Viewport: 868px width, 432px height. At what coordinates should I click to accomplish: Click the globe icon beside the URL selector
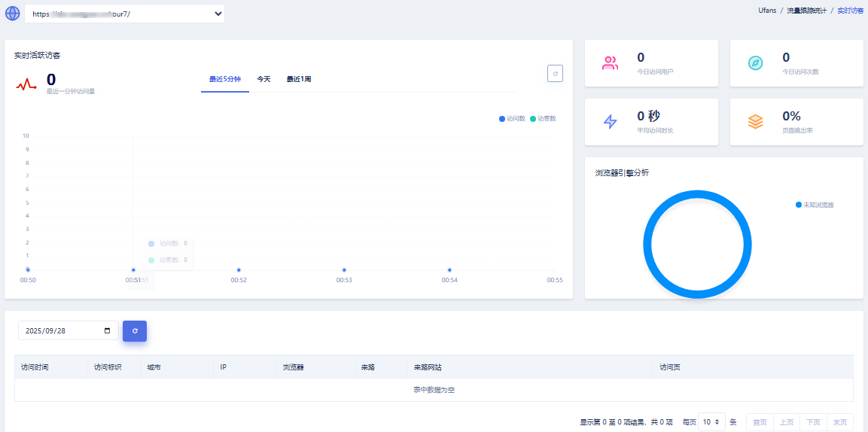point(13,14)
